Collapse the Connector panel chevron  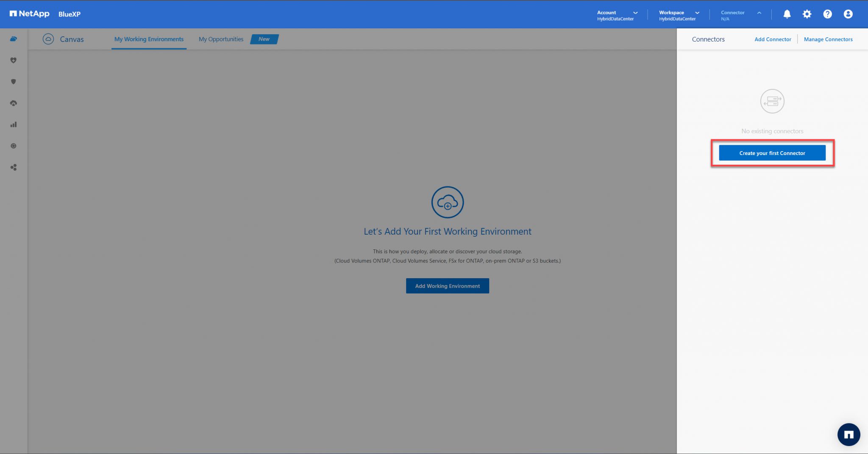pos(759,13)
